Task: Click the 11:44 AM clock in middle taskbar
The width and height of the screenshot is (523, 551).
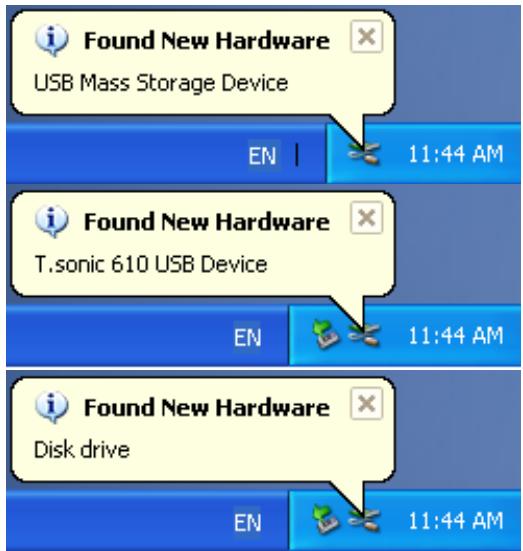Action: click(456, 336)
